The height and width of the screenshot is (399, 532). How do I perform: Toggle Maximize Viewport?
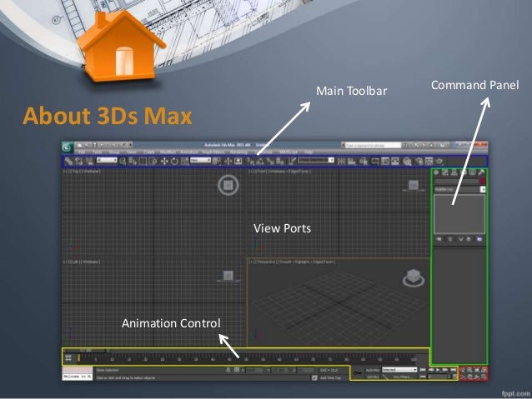coord(484,377)
